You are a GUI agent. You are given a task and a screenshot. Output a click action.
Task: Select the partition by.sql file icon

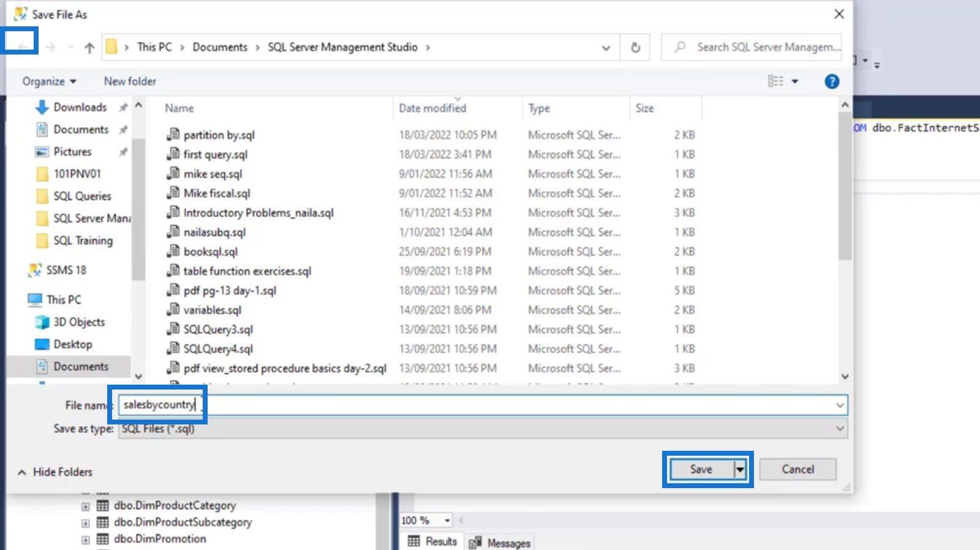click(x=173, y=134)
